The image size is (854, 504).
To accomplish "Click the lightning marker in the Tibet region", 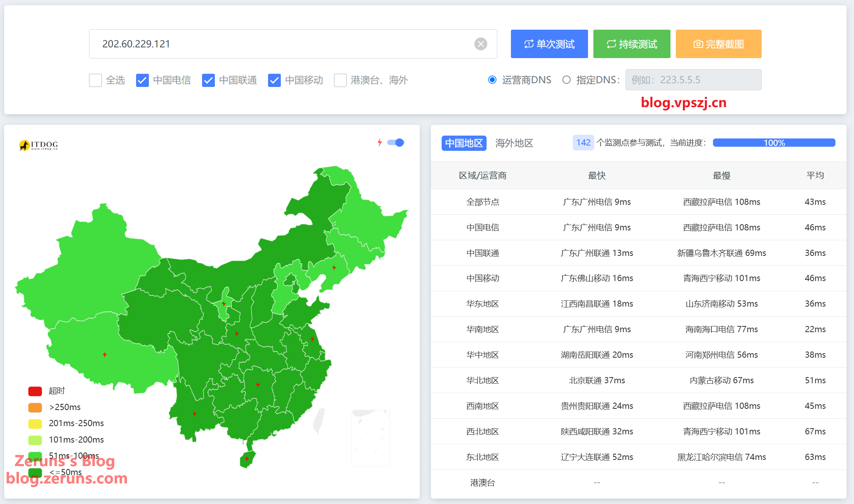I will point(105,354).
